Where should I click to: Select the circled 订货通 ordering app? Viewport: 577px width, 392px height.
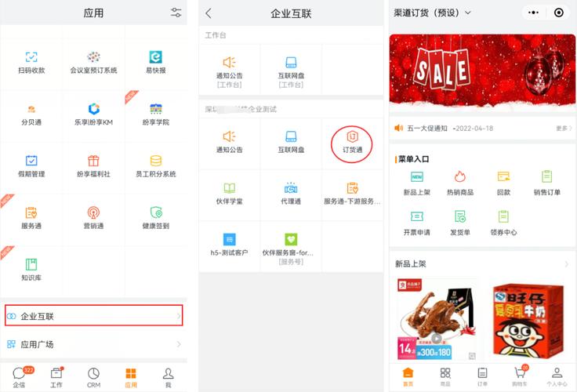coord(352,141)
